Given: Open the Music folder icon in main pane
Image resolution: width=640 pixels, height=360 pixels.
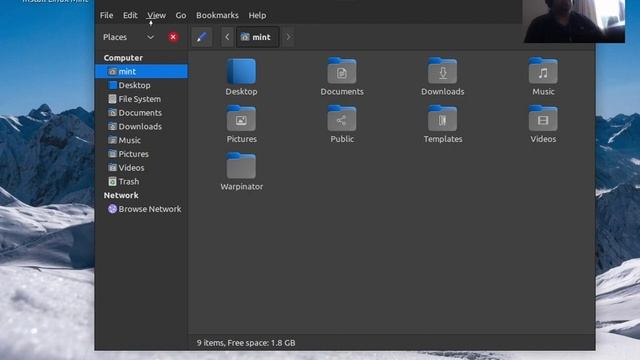Looking at the screenshot, I should pos(543,71).
